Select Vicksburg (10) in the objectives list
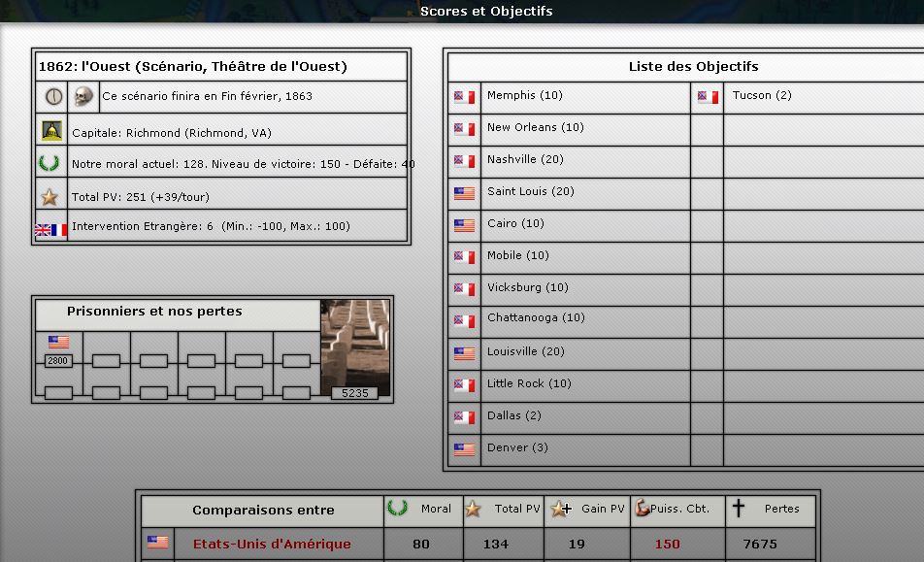924x562 pixels. pos(527,287)
